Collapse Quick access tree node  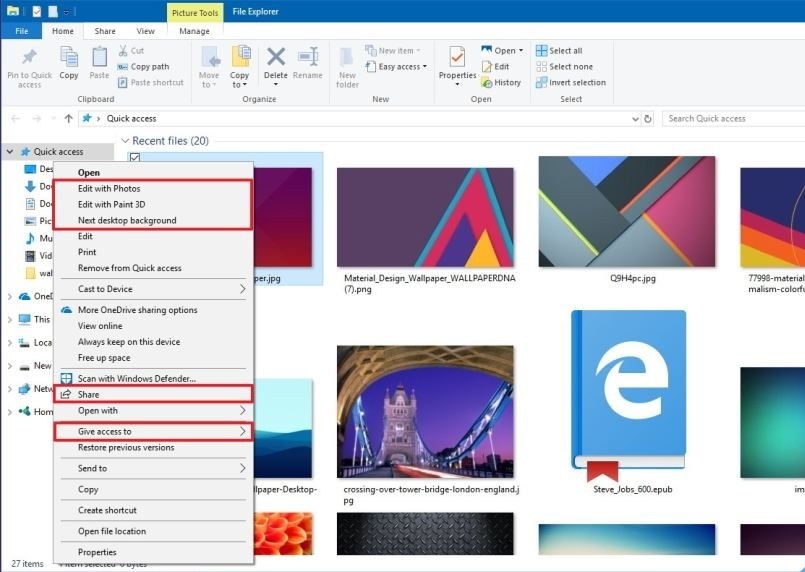(10, 151)
